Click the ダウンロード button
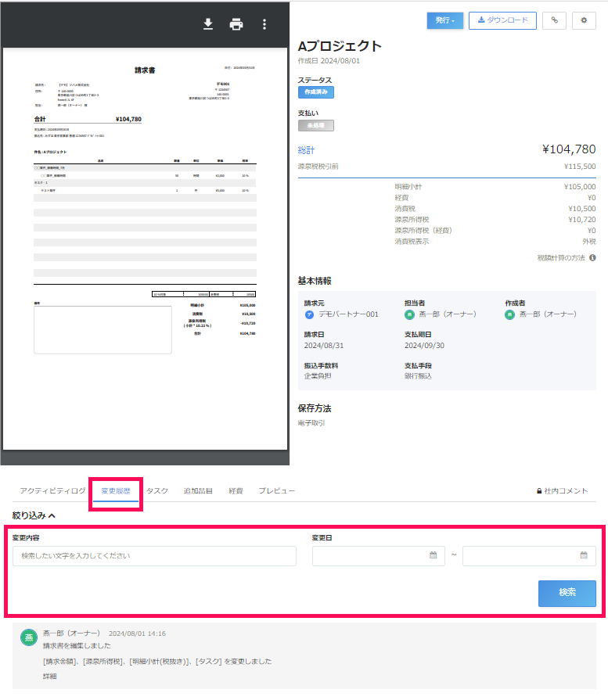608x700 pixels. (x=502, y=20)
